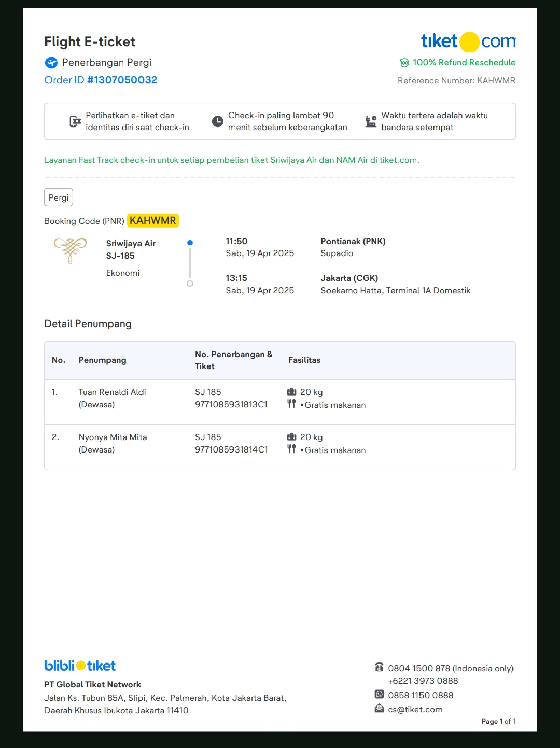Click Reference Number: KAHWMR text
Image resolution: width=560 pixels, height=748 pixels.
457,81
